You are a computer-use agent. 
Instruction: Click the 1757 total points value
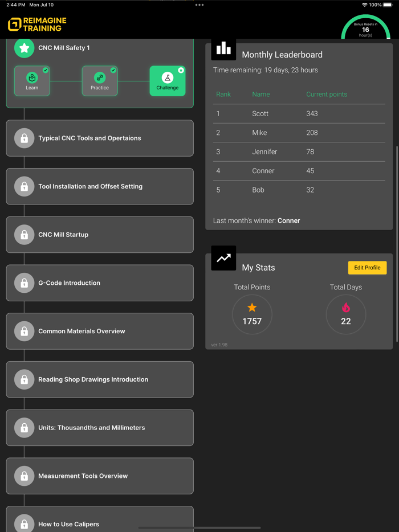tap(252, 321)
